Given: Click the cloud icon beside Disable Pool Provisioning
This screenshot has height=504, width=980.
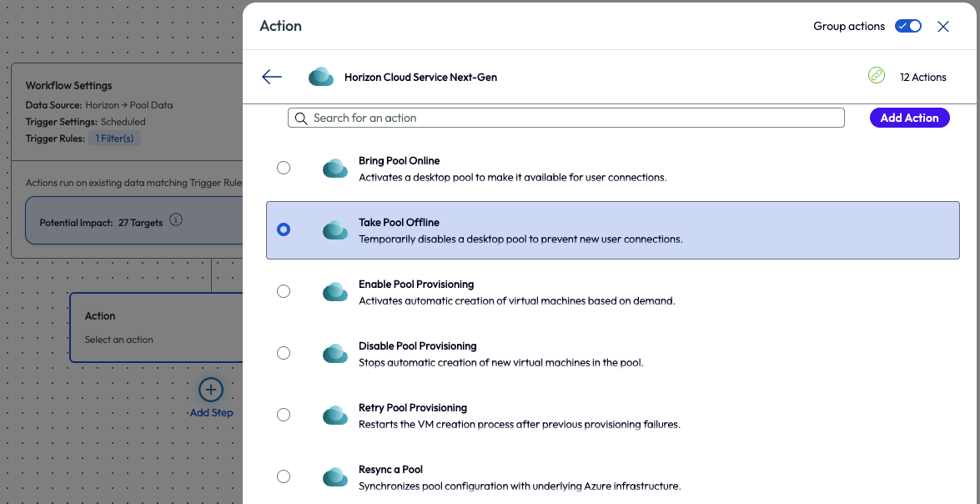Looking at the screenshot, I should [334, 353].
